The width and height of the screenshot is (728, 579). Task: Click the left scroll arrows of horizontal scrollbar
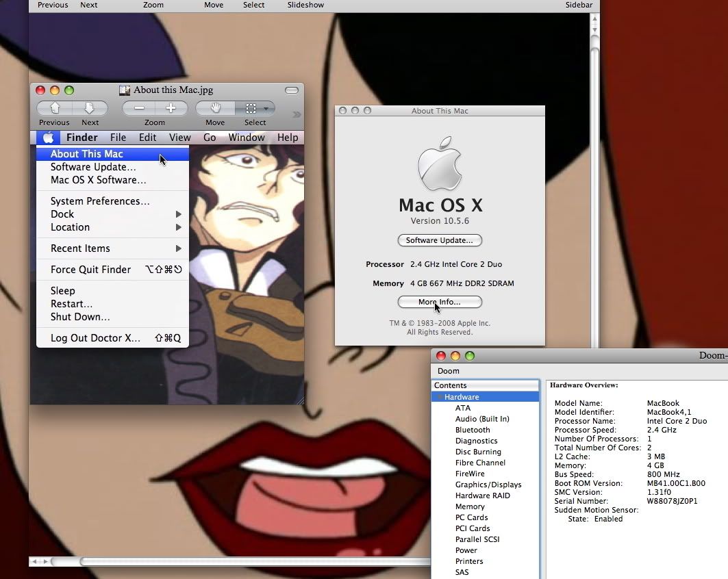click(40, 561)
